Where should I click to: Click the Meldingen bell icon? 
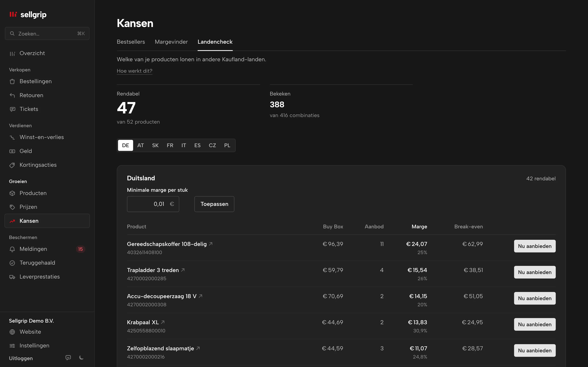click(x=12, y=249)
